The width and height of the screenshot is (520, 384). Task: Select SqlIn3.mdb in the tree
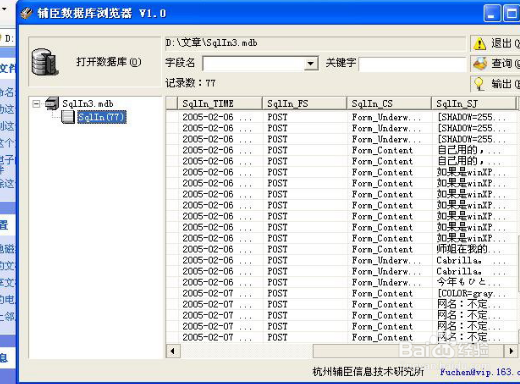(88, 104)
